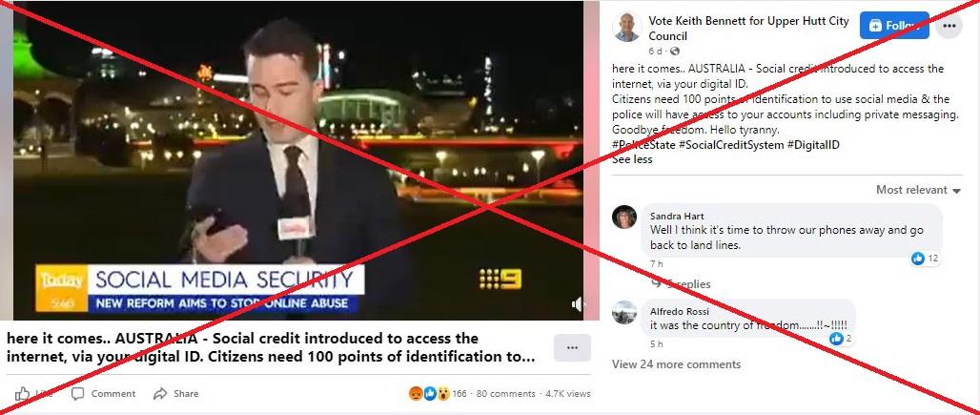Follow the Keith Bennett page

tap(894, 26)
